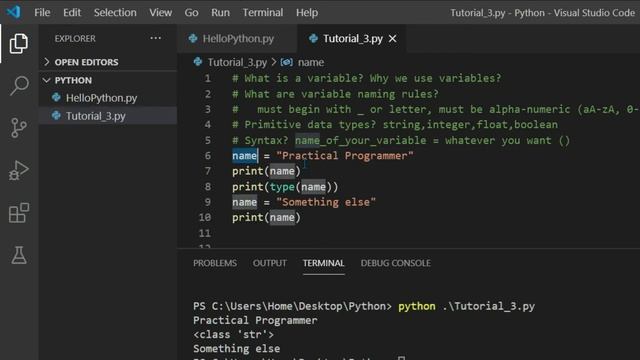Click the naming rules comment on line 2
Screen dimensions: 640x360
[335, 94]
